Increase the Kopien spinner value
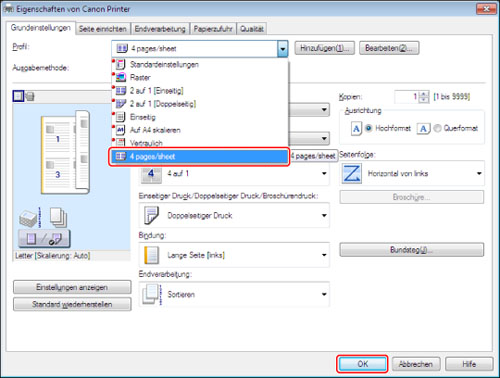The image size is (500, 378). [424, 94]
